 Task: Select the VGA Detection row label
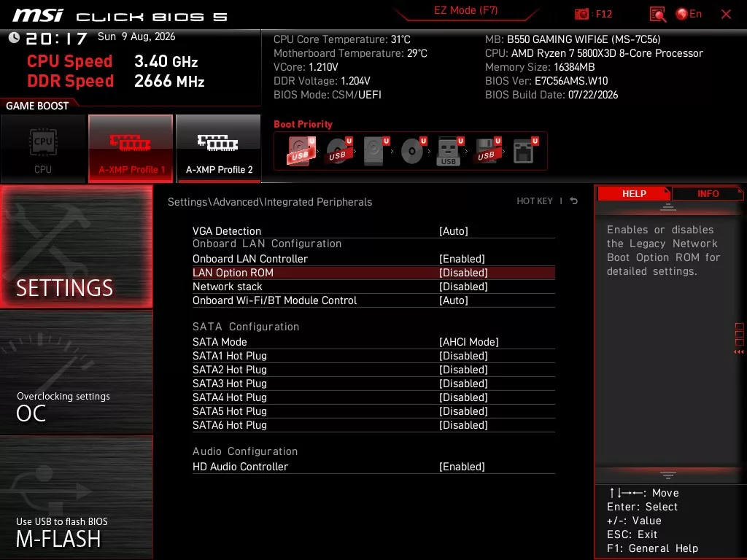pos(227,231)
